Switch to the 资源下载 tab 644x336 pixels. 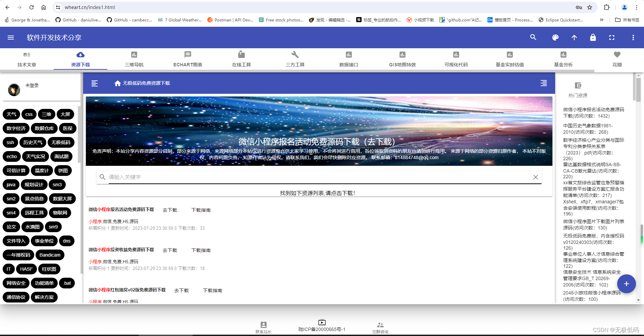click(80, 59)
